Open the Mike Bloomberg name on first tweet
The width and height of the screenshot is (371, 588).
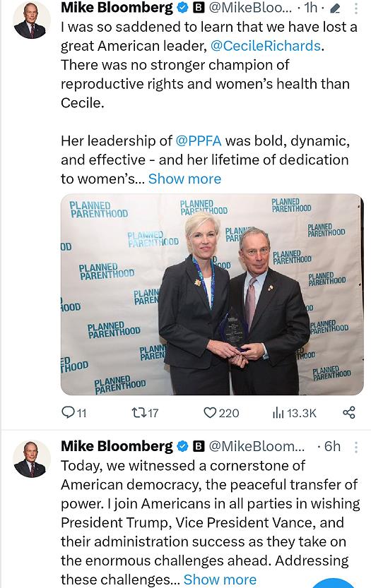(117, 8)
